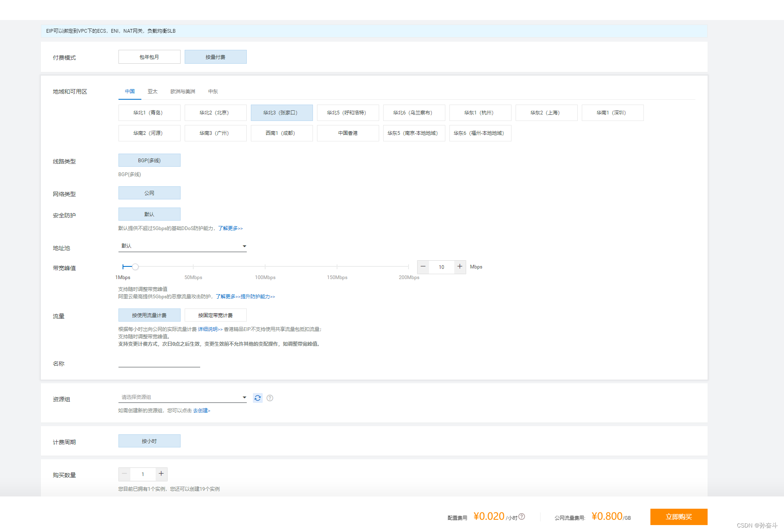Select 默认 security protection option
784x532 pixels.
pos(150,214)
